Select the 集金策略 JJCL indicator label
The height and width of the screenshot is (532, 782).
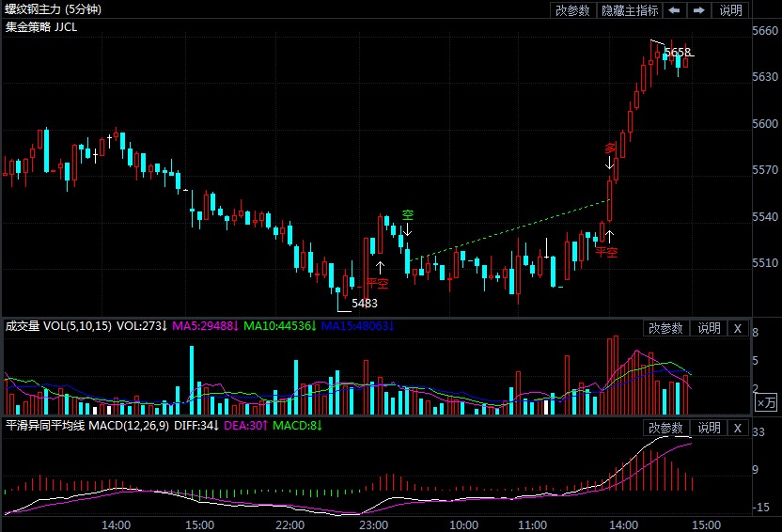(41, 26)
